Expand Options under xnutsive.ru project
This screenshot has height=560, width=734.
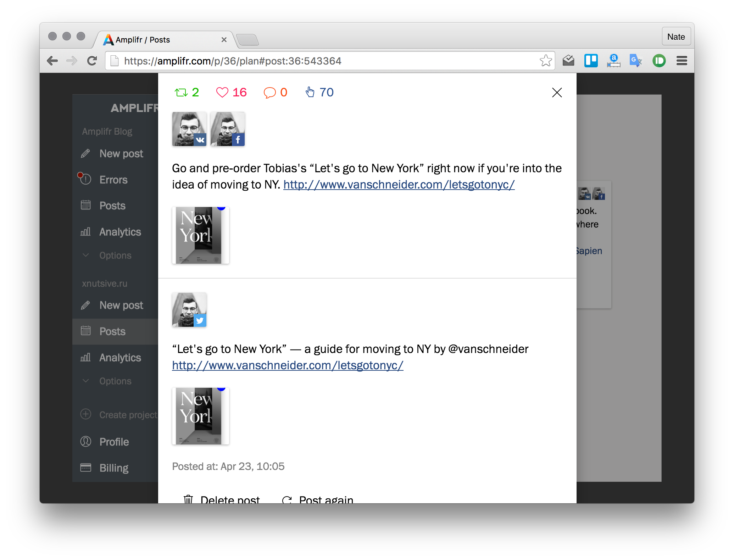pyautogui.click(x=115, y=381)
